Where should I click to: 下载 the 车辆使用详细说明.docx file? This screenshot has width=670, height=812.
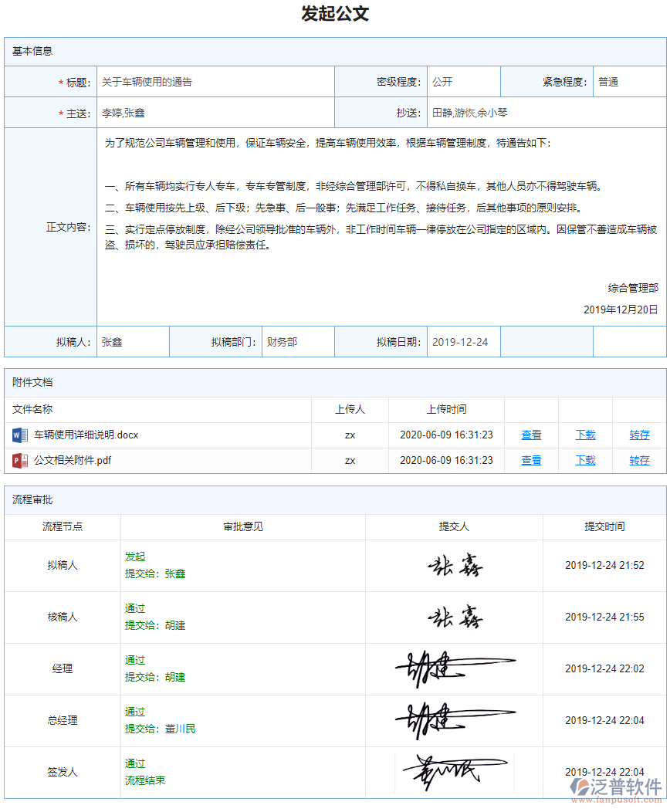(585, 435)
